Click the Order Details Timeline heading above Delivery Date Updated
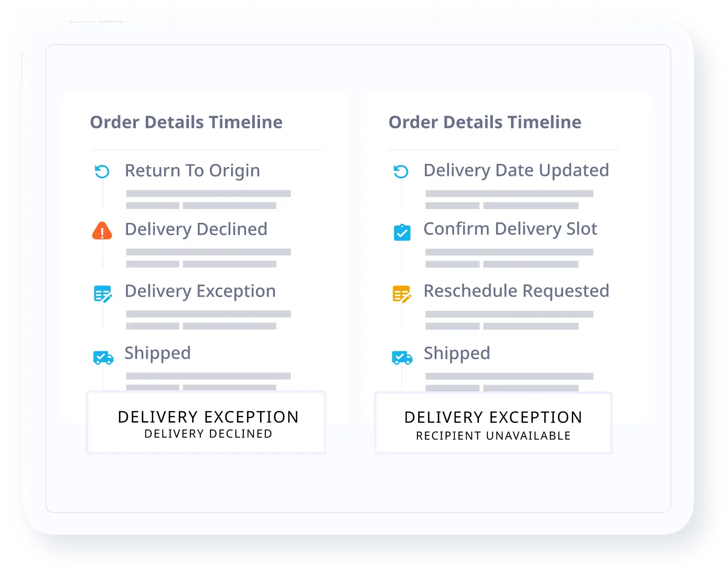Screen dimensions: 728x571 coord(485,122)
